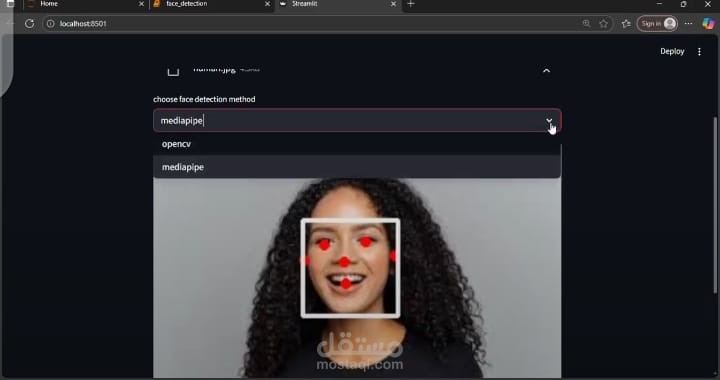Switch to the face_detection tab
This screenshot has width=720, height=380.
pos(211,4)
